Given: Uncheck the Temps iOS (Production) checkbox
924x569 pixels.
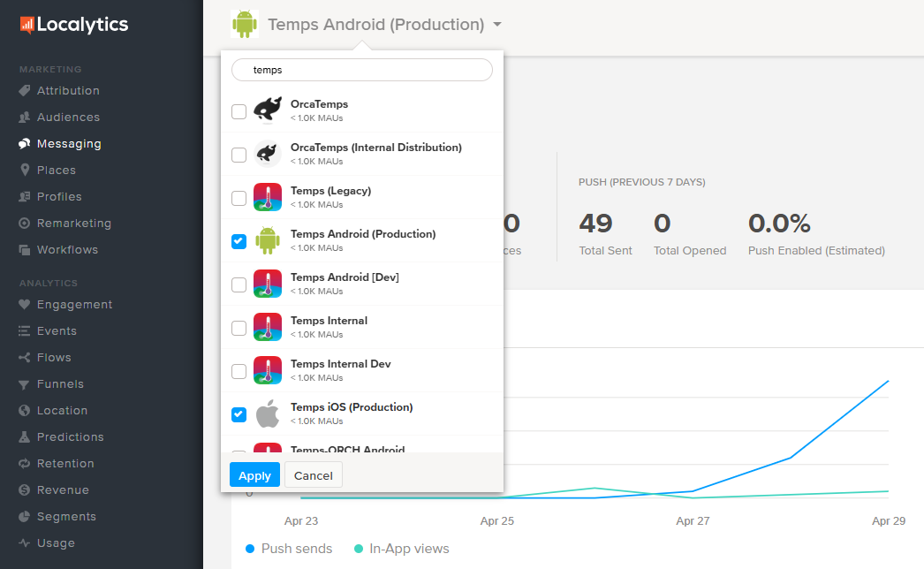Looking at the screenshot, I should point(239,414).
